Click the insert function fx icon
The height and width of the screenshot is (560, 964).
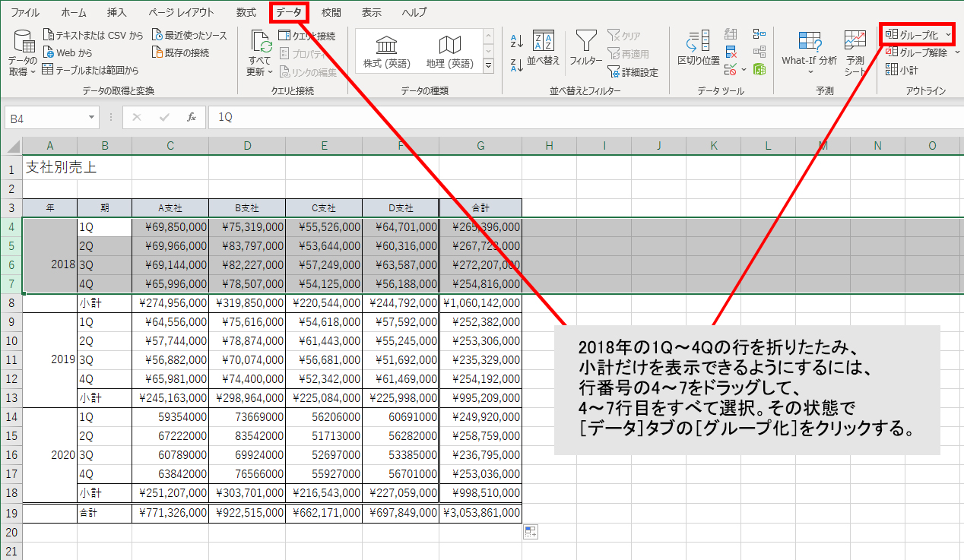click(192, 118)
